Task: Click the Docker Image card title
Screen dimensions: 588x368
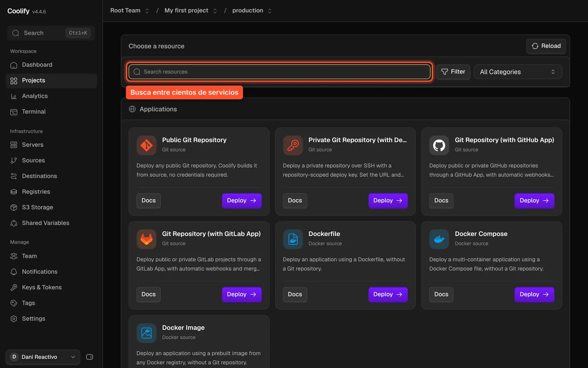Action: pos(183,328)
